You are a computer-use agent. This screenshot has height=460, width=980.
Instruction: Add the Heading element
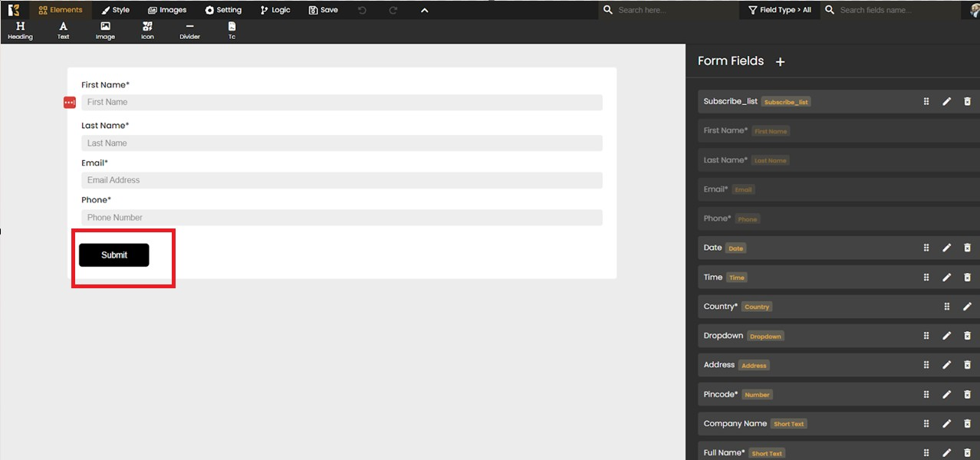coord(20,31)
